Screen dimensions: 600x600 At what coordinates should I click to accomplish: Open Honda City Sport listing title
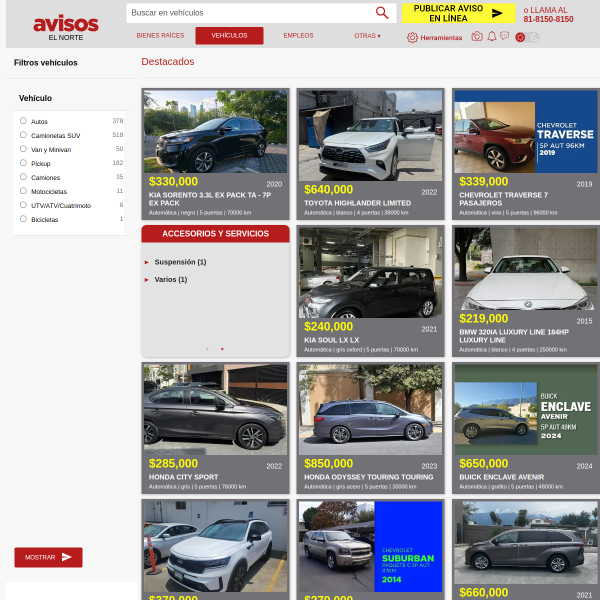183,477
